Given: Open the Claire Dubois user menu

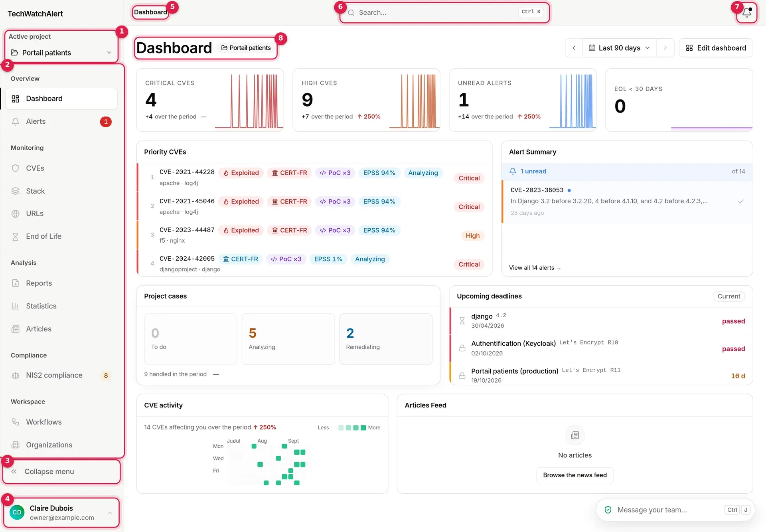Looking at the screenshot, I should [x=61, y=512].
